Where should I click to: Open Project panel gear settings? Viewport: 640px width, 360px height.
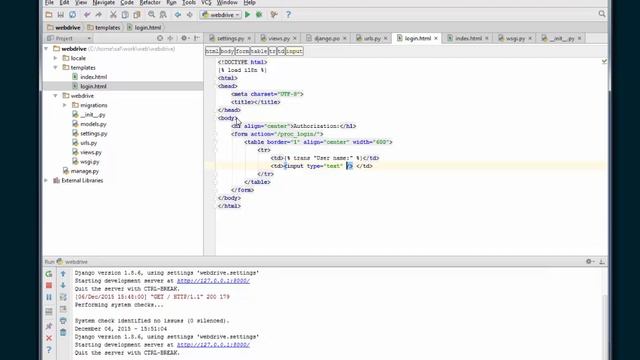pyautogui.click(x=184, y=38)
